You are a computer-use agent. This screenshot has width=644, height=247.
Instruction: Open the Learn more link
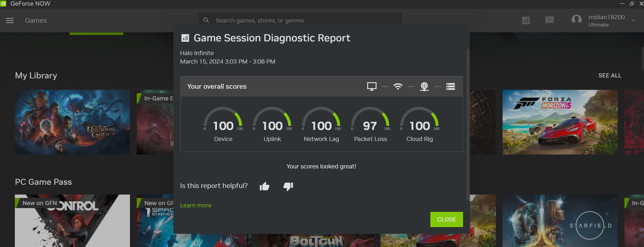(195, 205)
